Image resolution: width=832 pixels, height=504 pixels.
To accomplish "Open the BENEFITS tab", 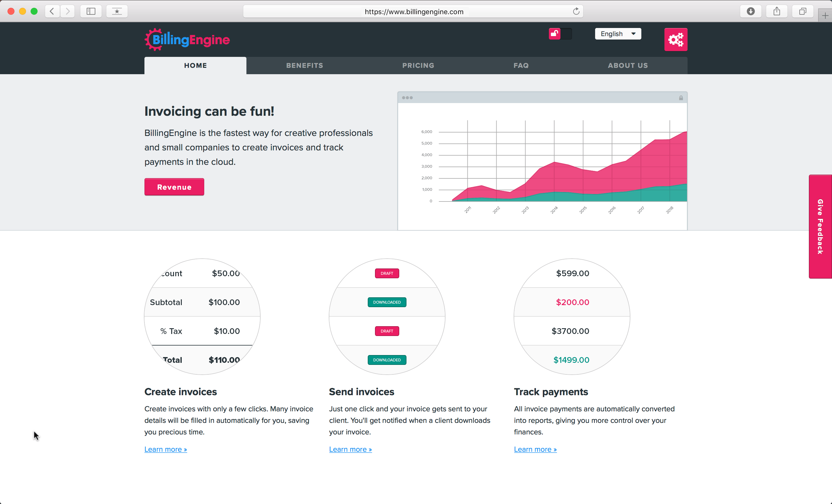I will [x=304, y=66].
